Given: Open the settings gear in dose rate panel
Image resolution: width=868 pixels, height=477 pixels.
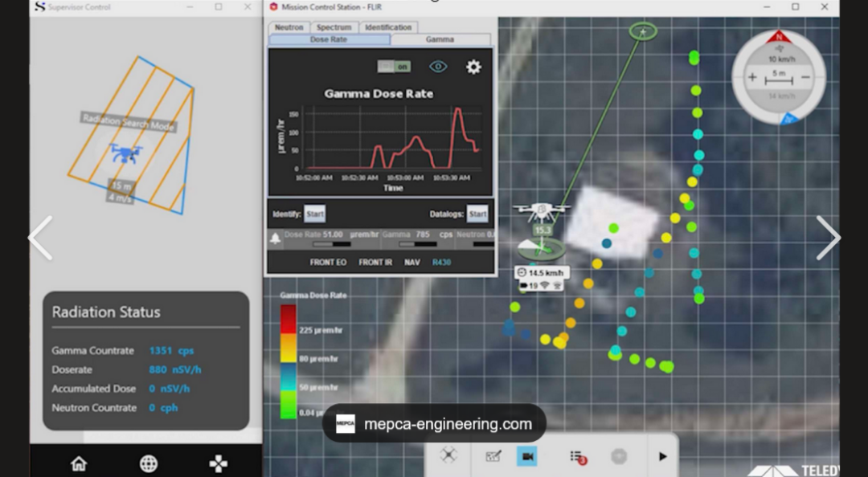Looking at the screenshot, I should [x=473, y=67].
